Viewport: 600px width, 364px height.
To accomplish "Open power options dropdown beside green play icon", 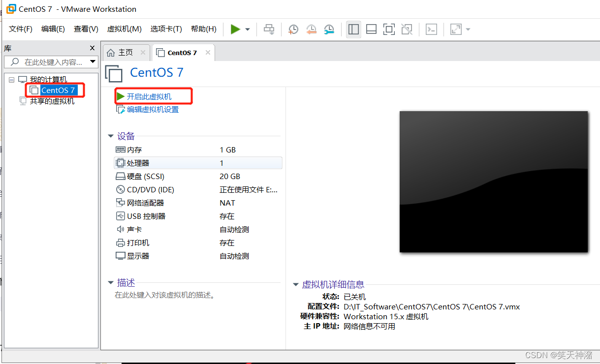I will (x=248, y=30).
